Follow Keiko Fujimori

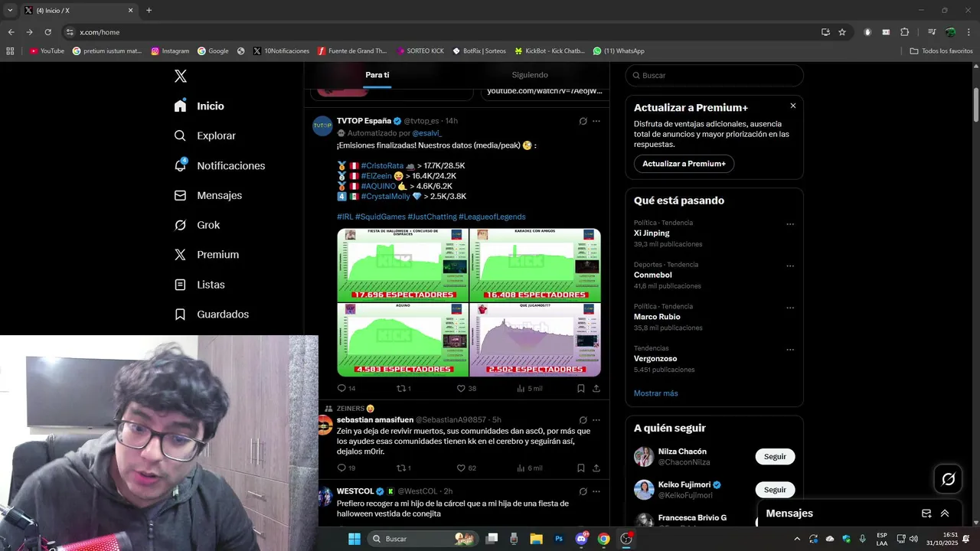tap(775, 490)
